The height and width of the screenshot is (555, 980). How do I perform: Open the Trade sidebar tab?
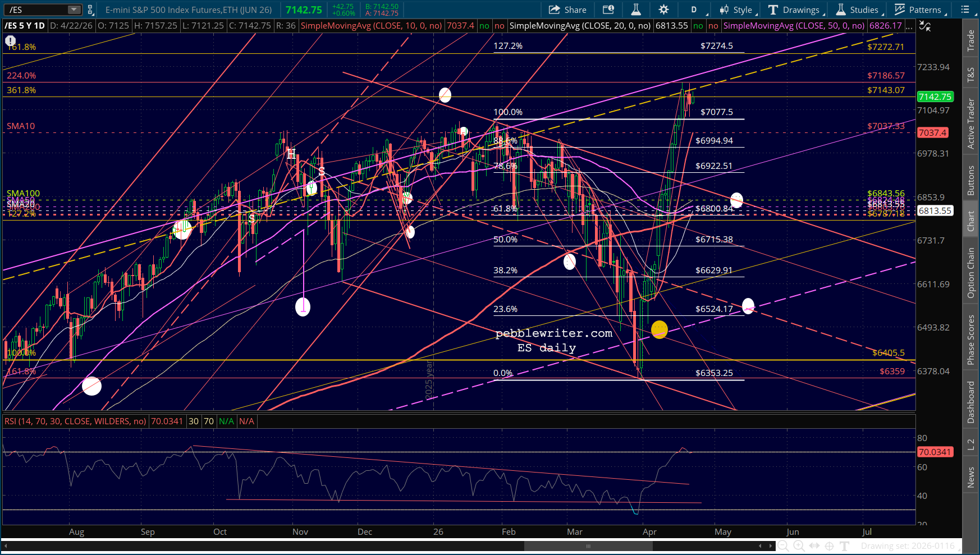(970, 41)
